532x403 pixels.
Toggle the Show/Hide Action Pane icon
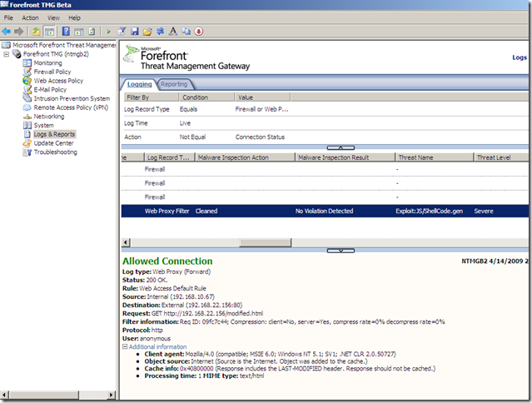tap(79, 32)
